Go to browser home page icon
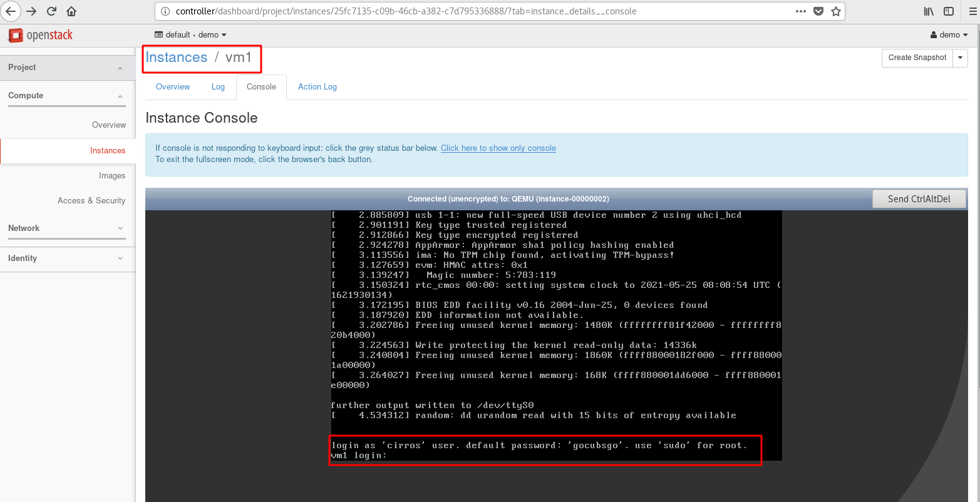The image size is (980, 502). click(x=71, y=11)
